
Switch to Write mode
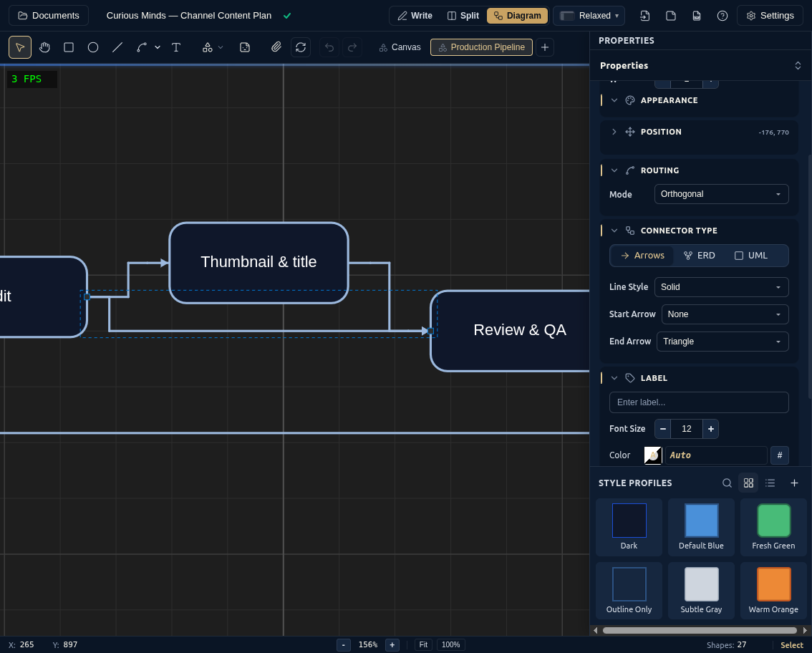coord(415,16)
